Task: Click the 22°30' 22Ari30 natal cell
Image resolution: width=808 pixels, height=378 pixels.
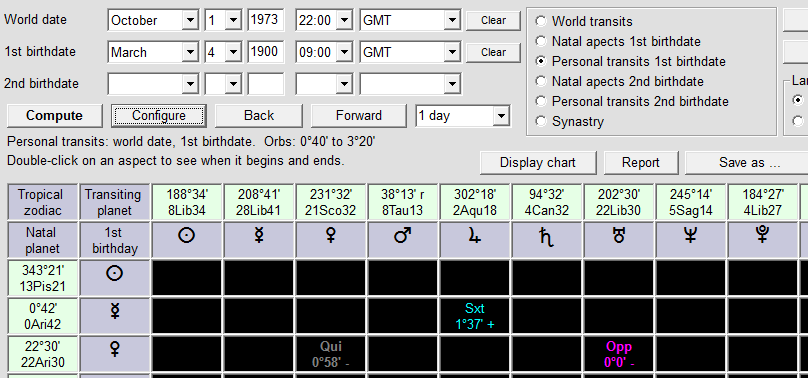Action: point(42,354)
